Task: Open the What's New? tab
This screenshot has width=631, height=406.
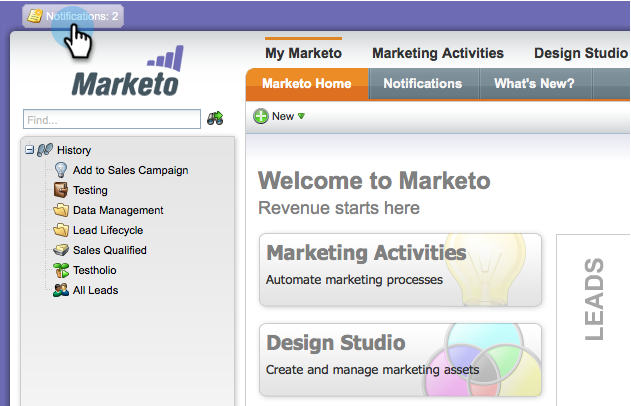Action: (x=534, y=84)
